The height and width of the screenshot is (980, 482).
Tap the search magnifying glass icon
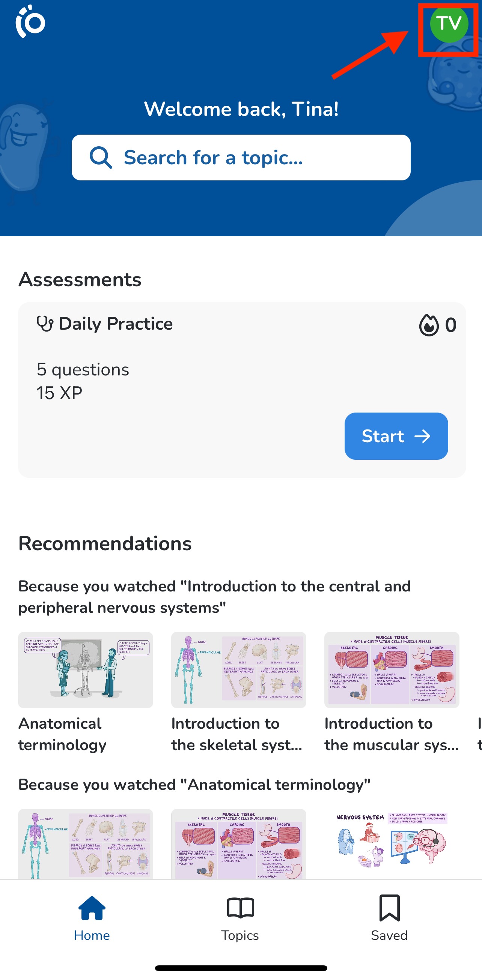(x=101, y=158)
